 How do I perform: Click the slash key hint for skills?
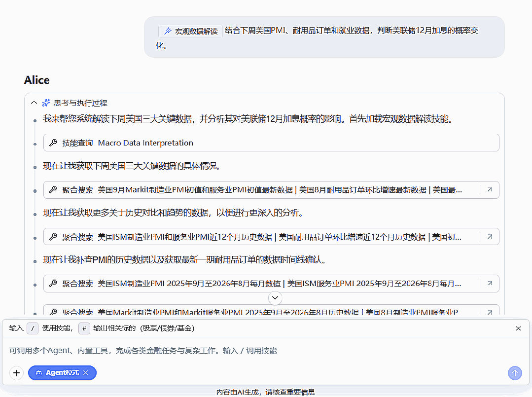33,328
